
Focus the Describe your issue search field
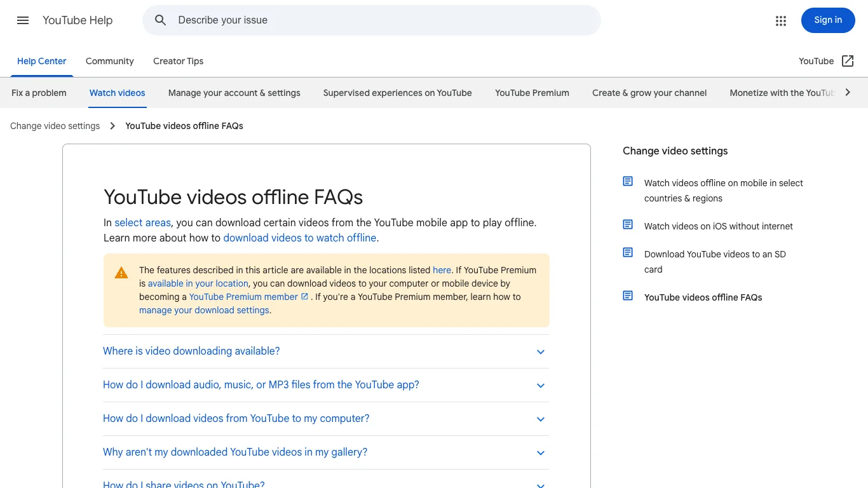tap(372, 20)
